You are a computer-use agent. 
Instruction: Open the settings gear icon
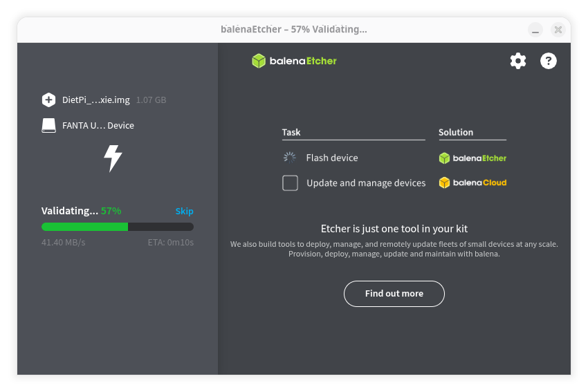[x=517, y=61]
